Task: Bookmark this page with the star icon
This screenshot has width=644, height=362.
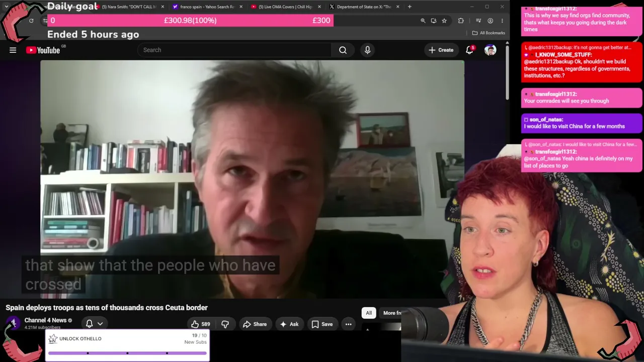Action: tap(444, 21)
